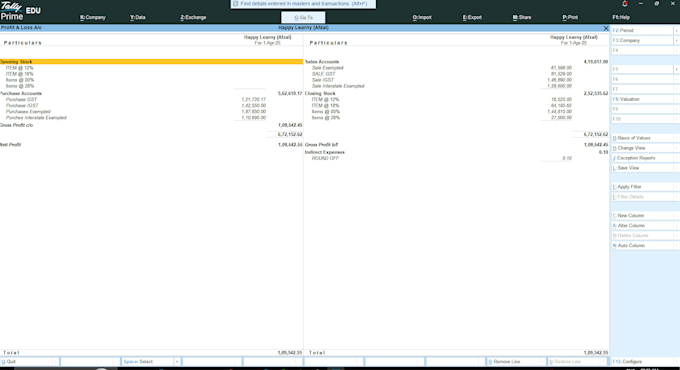Expand arrow beside Space: Select
Image resolution: width=680 pixels, height=370 pixels.
coord(177,362)
